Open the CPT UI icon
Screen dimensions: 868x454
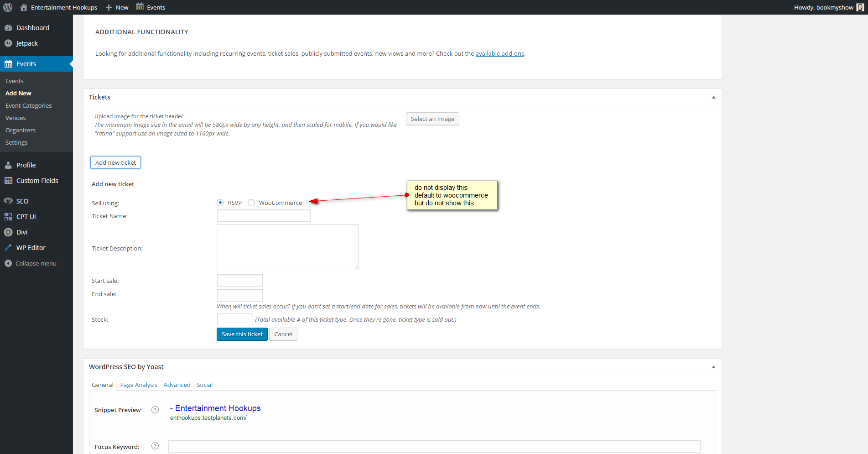point(8,217)
